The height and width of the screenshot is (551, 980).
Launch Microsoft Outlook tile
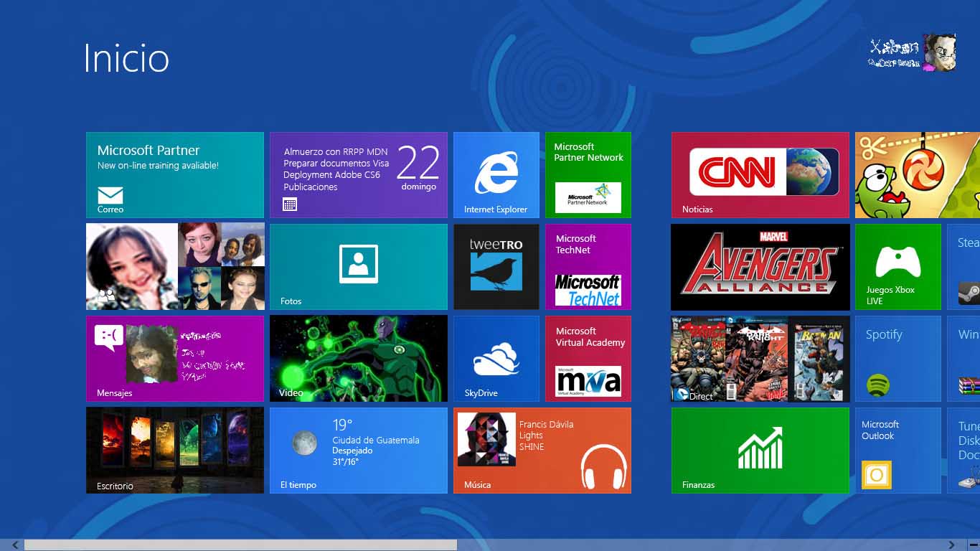[x=898, y=451]
